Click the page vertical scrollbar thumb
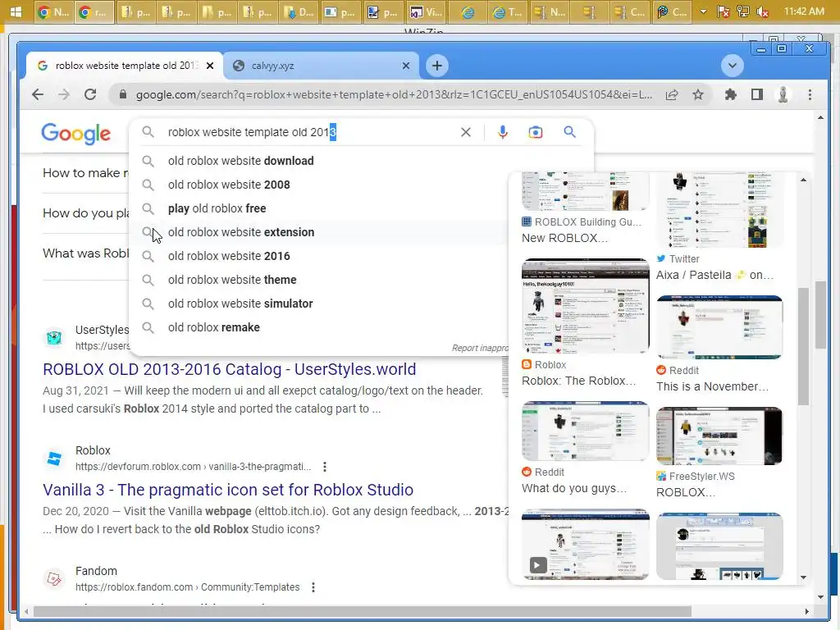 [x=820, y=314]
